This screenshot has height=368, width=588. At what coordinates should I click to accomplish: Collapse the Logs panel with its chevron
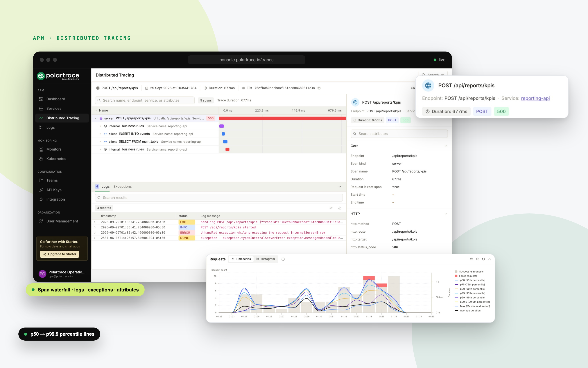(x=340, y=187)
